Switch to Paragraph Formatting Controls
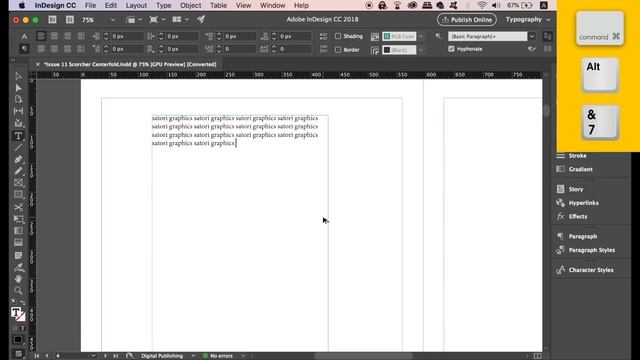The width and height of the screenshot is (640, 360). (x=24, y=49)
